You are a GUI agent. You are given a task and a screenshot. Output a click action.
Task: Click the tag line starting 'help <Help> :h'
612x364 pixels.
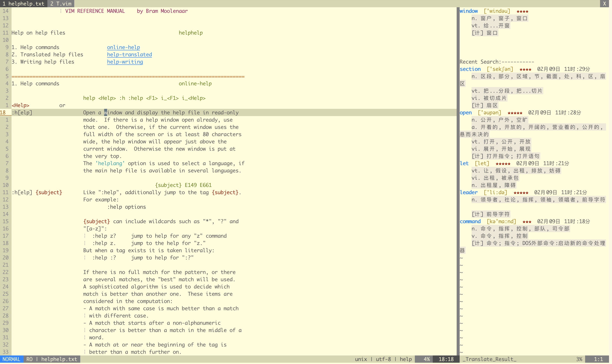(x=144, y=98)
